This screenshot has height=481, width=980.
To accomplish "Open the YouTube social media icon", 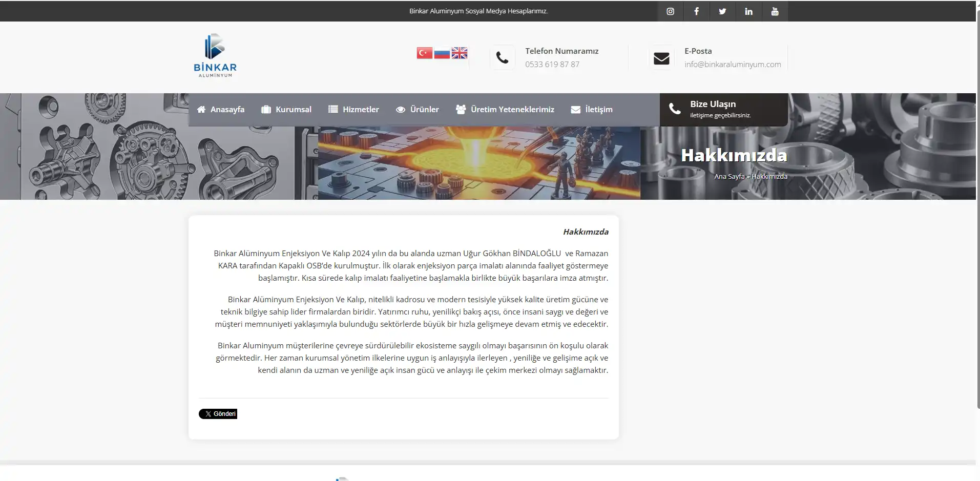I will (x=775, y=11).
